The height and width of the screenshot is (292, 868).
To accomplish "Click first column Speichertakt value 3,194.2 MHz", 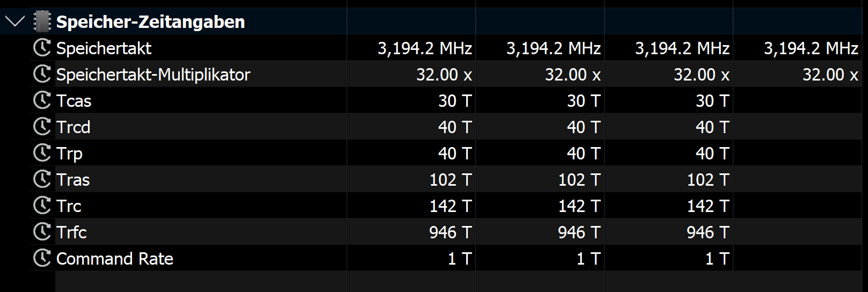I will click(425, 48).
